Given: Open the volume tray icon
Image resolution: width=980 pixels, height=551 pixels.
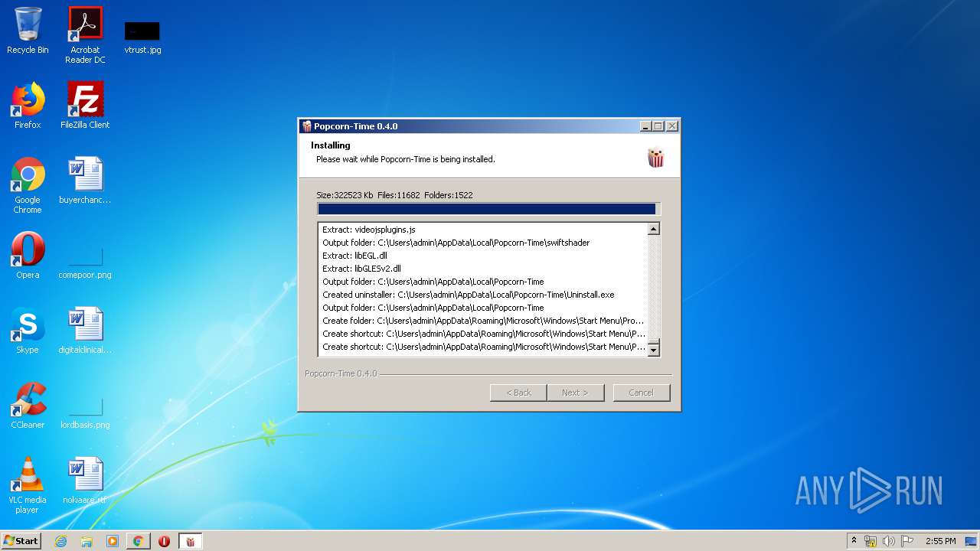Looking at the screenshot, I should pos(889,541).
